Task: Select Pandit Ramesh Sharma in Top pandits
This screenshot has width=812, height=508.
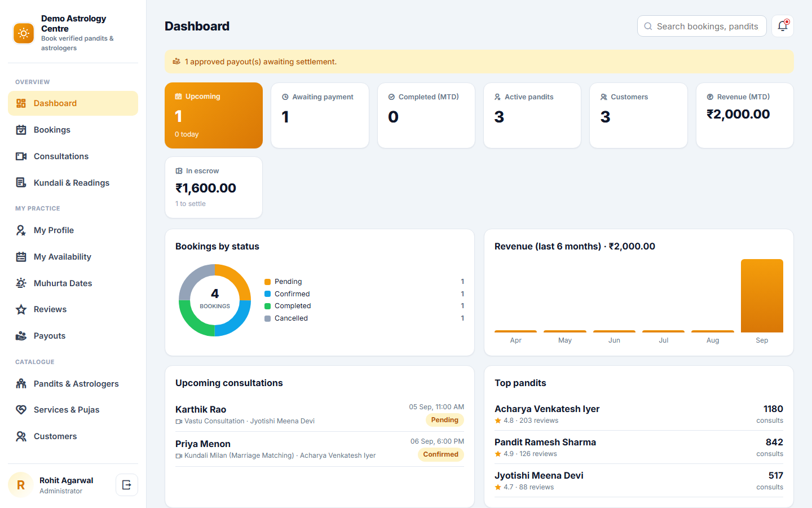Action: tap(639, 447)
